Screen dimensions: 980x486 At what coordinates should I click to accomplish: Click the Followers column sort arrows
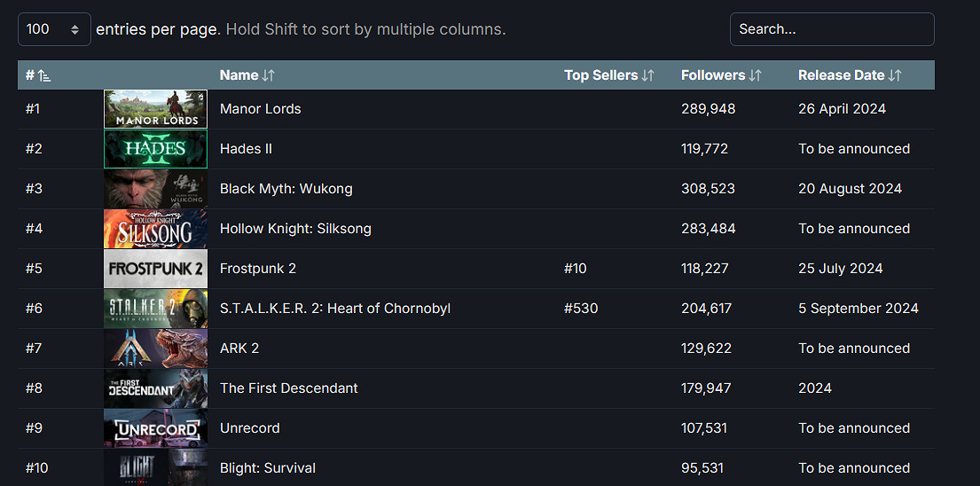755,75
